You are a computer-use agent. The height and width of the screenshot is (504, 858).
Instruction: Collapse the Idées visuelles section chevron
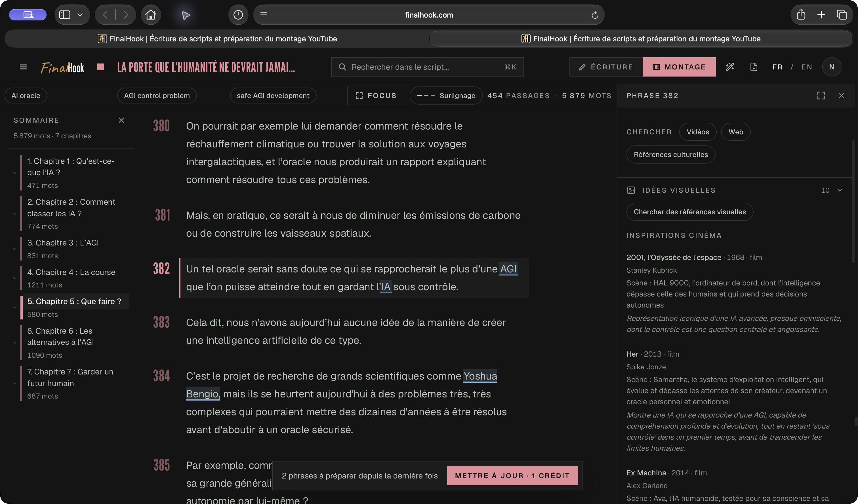(x=840, y=190)
